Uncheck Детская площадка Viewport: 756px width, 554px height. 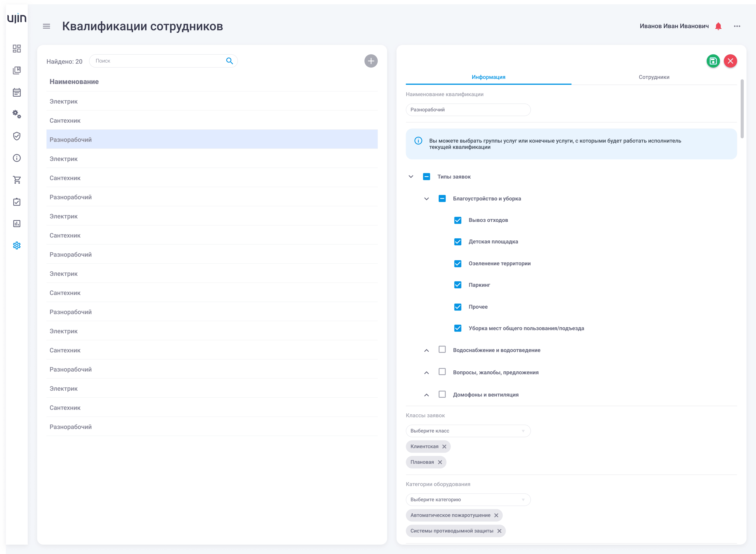pyautogui.click(x=458, y=242)
